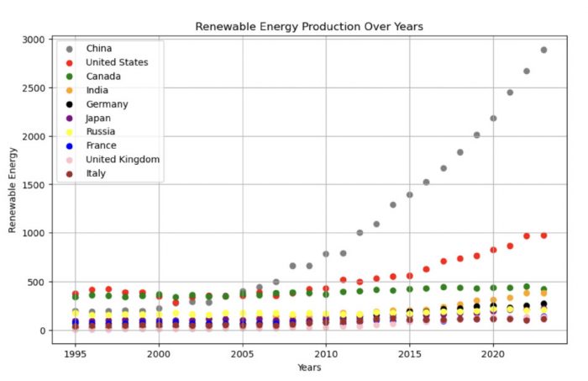Image resolution: width=588 pixels, height=381 pixels.
Task: Select the 'Germany' legend label
Action: 108,104
